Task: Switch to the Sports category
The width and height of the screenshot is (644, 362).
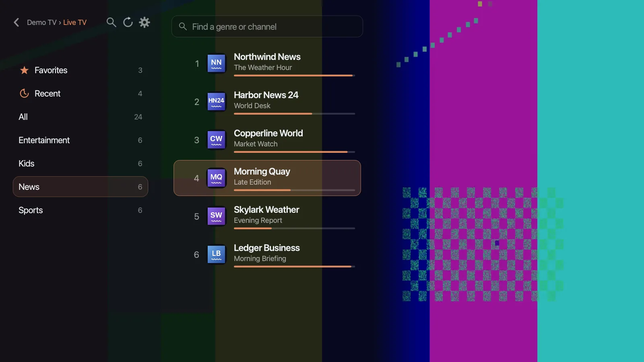Action: 80,210
